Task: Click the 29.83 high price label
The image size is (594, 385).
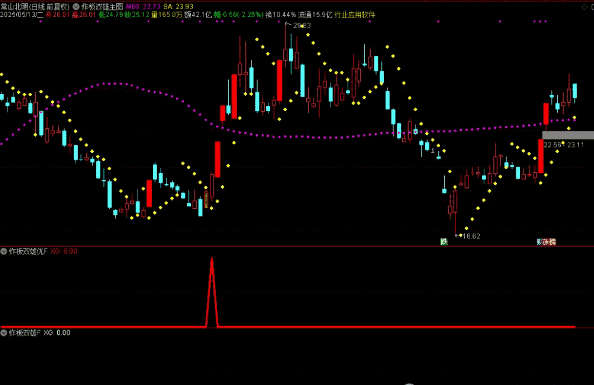Action: click(302, 26)
